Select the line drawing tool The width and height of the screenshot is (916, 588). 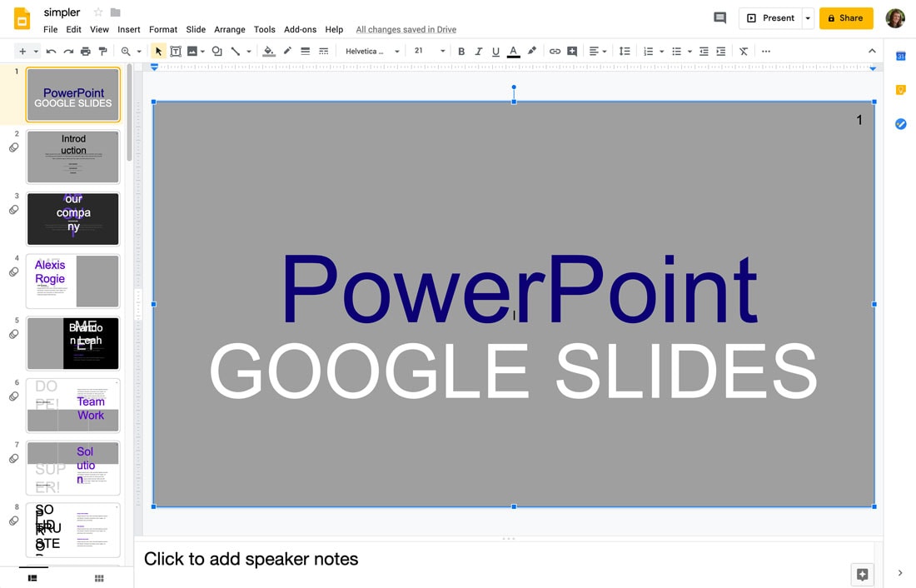pos(236,52)
